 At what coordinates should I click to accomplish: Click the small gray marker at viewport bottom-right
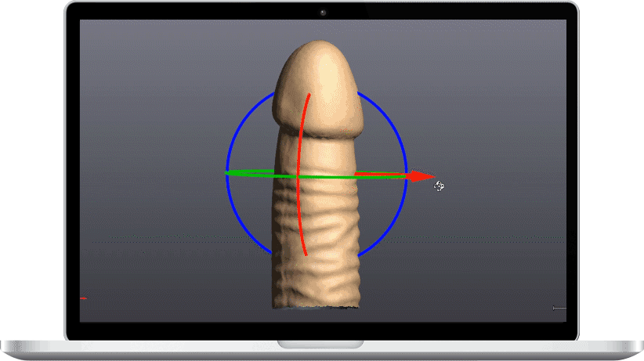[x=559, y=308]
